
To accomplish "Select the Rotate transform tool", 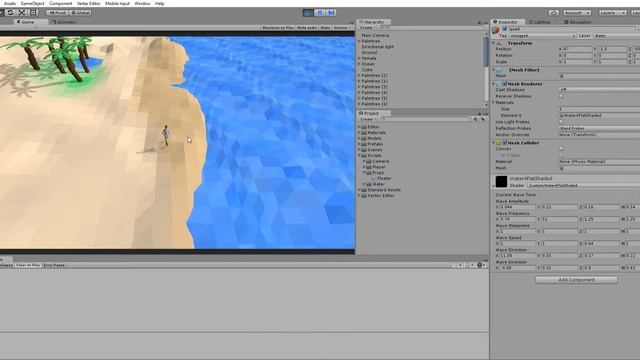I will 11,13.
